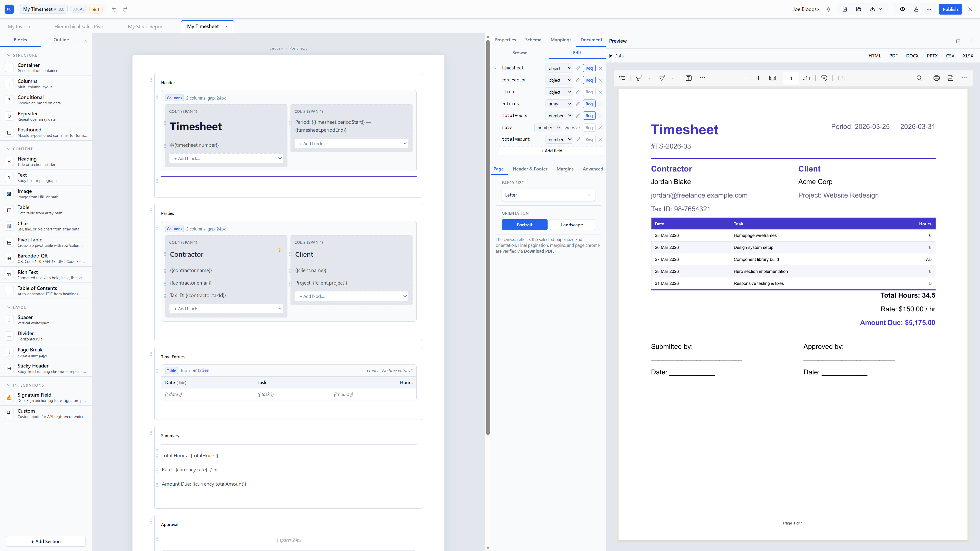Screen dimensions: 980x551
Task: Toggle the Req flag on the client field
Action: [x=588, y=92]
